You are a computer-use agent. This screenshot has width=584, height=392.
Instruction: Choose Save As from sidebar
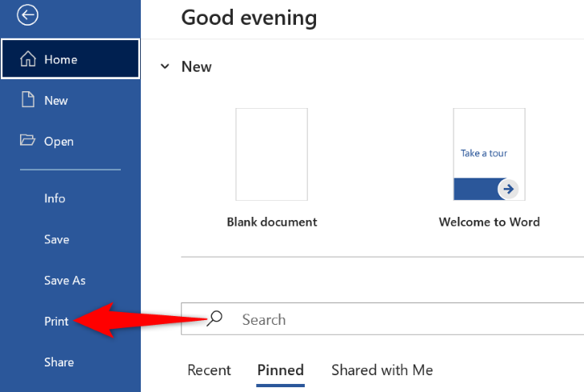(x=65, y=280)
